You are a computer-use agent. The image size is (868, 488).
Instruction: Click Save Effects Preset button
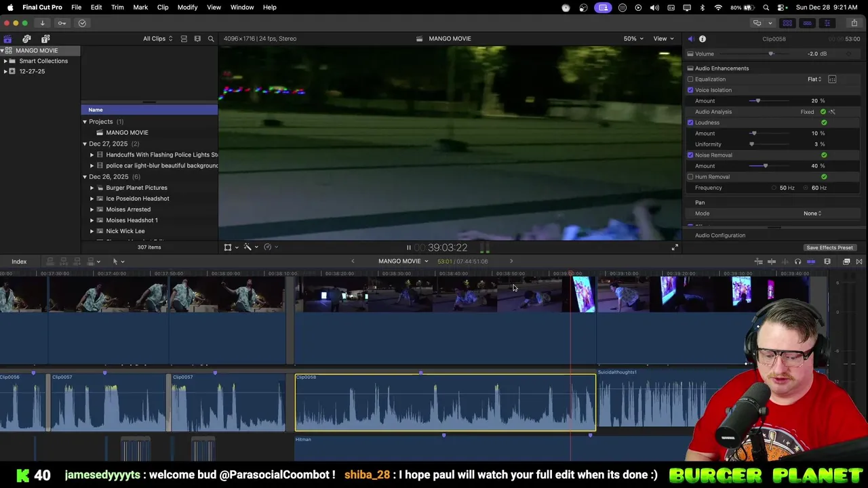coord(829,248)
